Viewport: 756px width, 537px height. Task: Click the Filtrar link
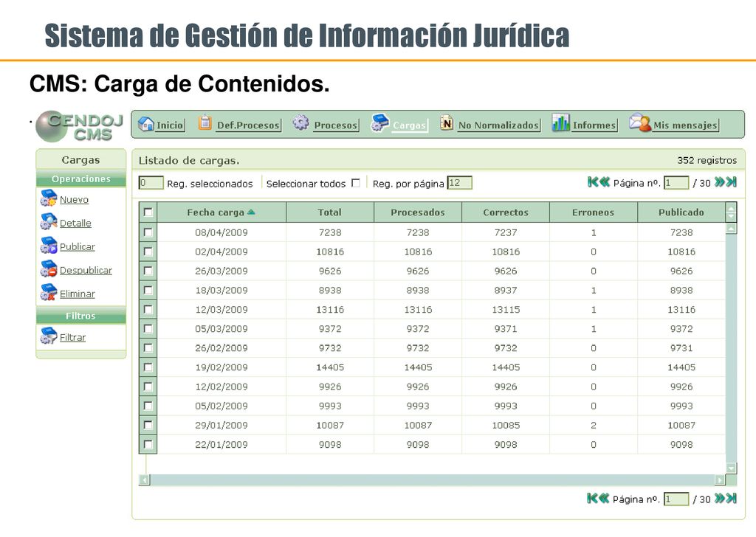coord(73,337)
